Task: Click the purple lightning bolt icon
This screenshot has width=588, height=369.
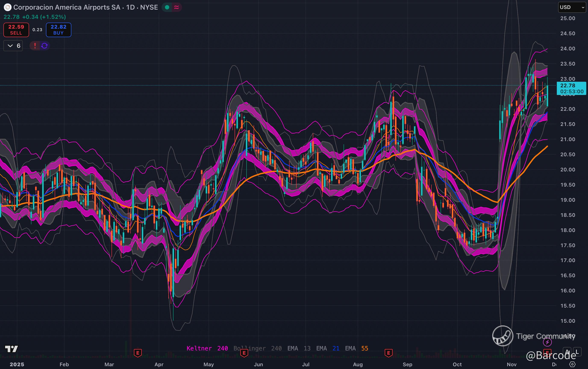Action: tap(547, 342)
